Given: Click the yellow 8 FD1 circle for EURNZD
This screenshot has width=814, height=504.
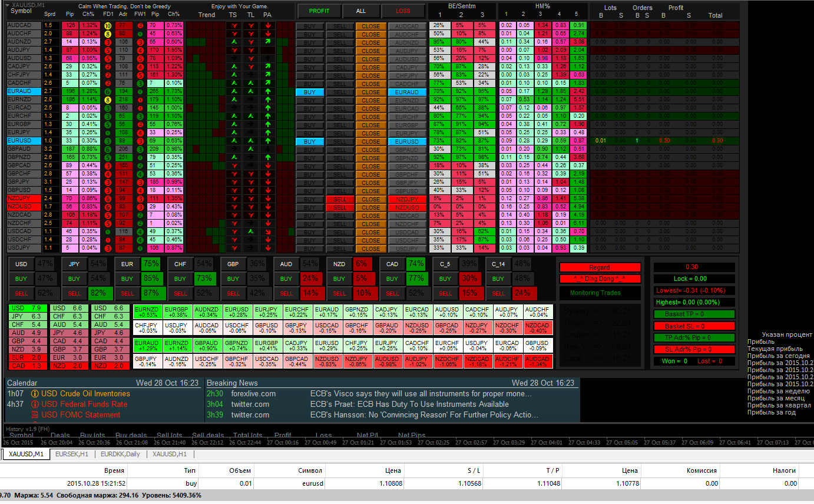Looking at the screenshot, I should pyautogui.click(x=108, y=100).
